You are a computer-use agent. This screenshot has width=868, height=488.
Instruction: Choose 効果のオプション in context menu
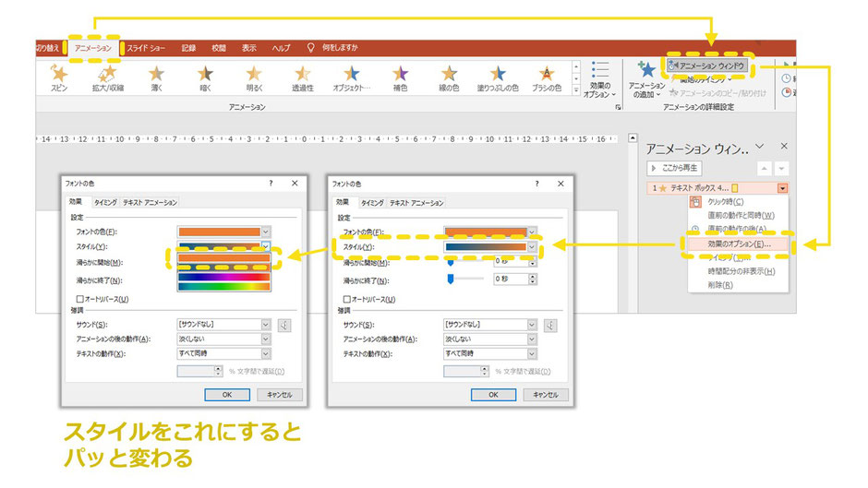point(739,244)
